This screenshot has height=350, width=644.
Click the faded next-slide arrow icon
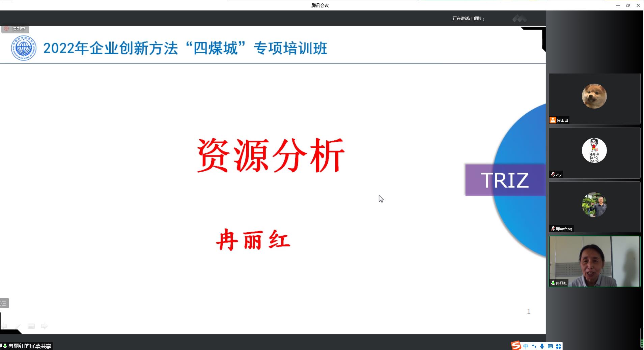click(x=44, y=326)
